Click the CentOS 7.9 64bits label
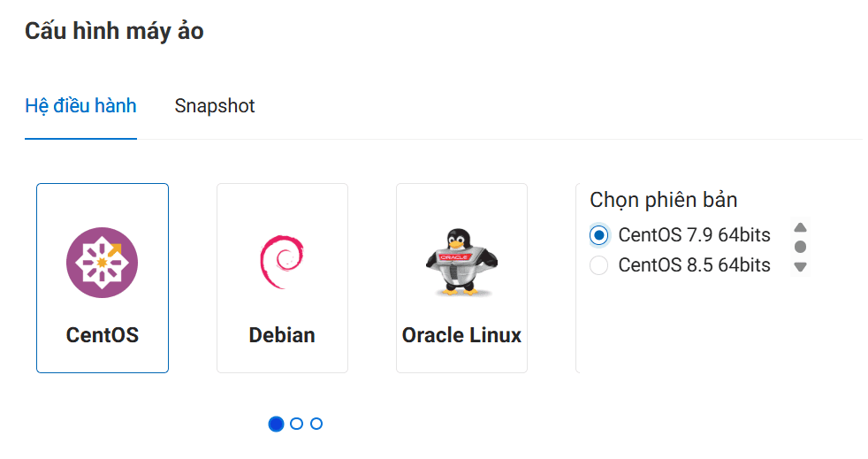868x459 pixels. 694,235
